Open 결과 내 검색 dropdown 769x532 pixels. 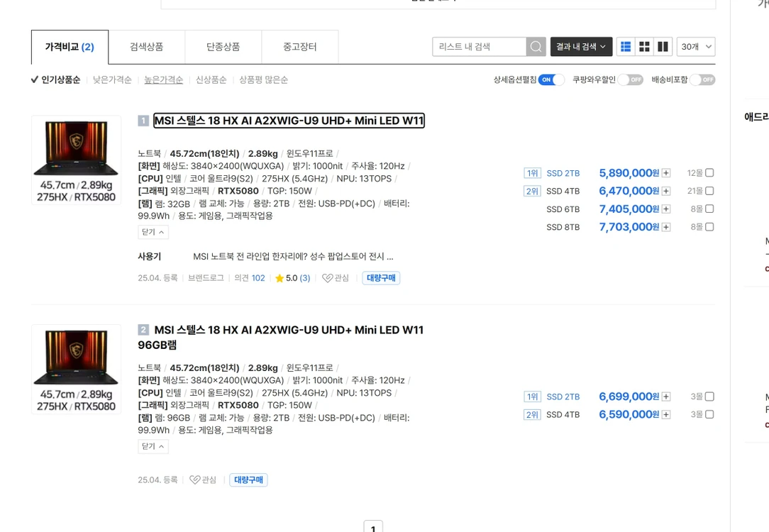pos(581,47)
